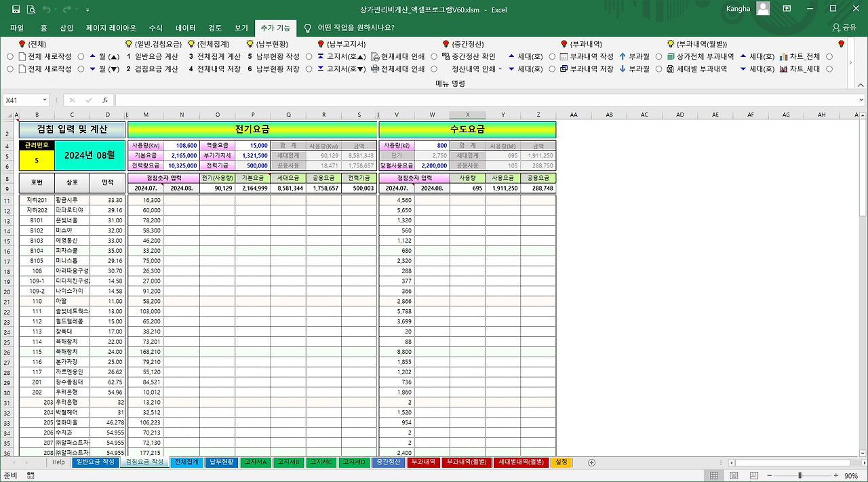Click the 부과내역 저장 icon

click(x=564, y=68)
